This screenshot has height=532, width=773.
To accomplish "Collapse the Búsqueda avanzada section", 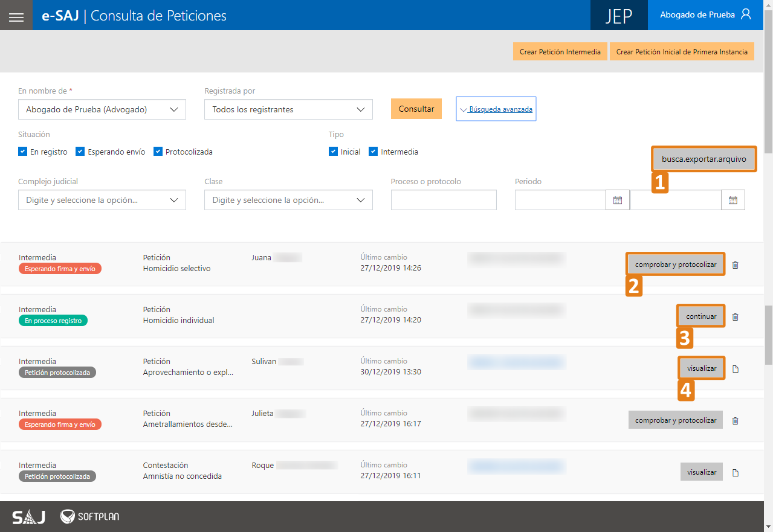I will pos(496,109).
